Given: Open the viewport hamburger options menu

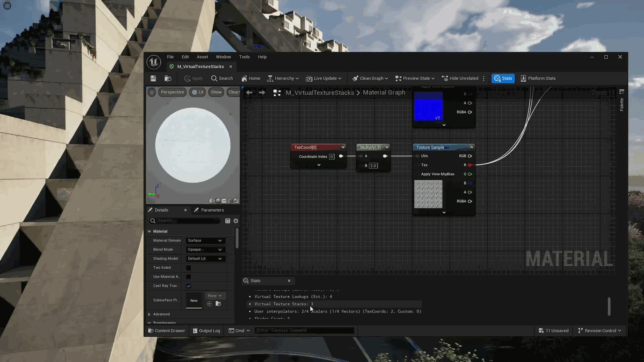Looking at the screenshot, I should [x=152, y=92].
